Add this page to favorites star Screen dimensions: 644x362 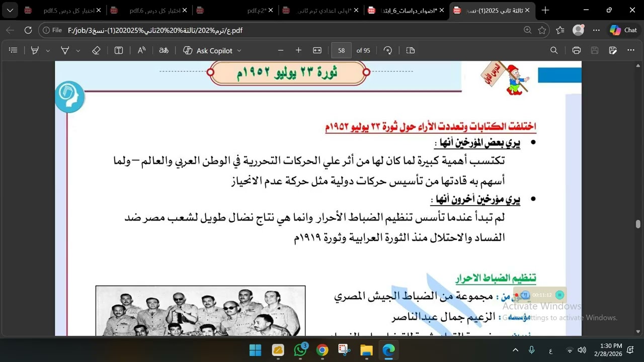click(x=542, y=30)
